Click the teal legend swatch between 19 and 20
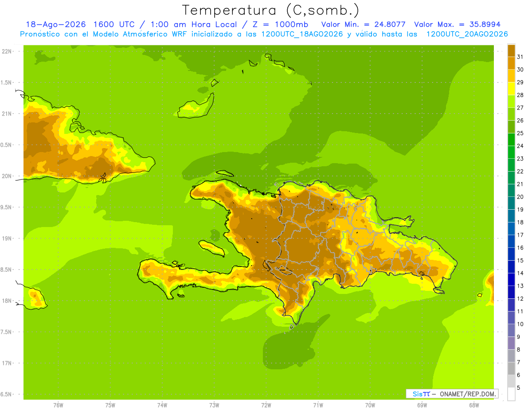The height and width of the screenshot is (411, 532). tap(511, 203)
